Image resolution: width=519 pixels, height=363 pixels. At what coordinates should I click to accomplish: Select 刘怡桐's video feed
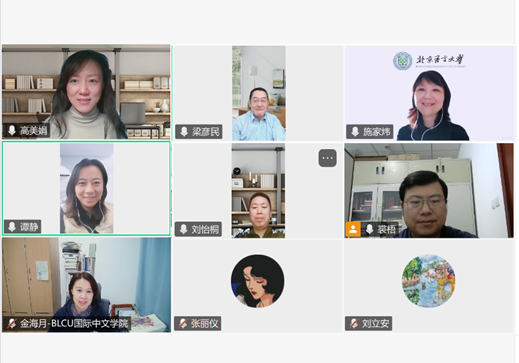(x=258, y=191)
